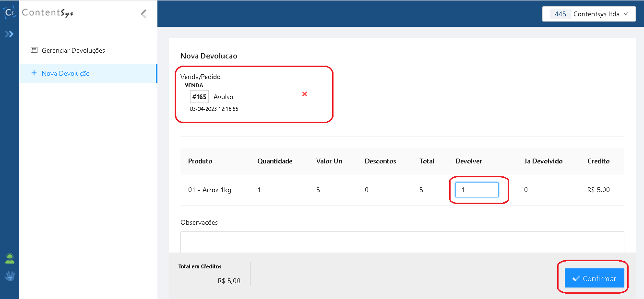644x299 pixels.
Task: Click inside the Observações text area
Action: coord(402,242)
